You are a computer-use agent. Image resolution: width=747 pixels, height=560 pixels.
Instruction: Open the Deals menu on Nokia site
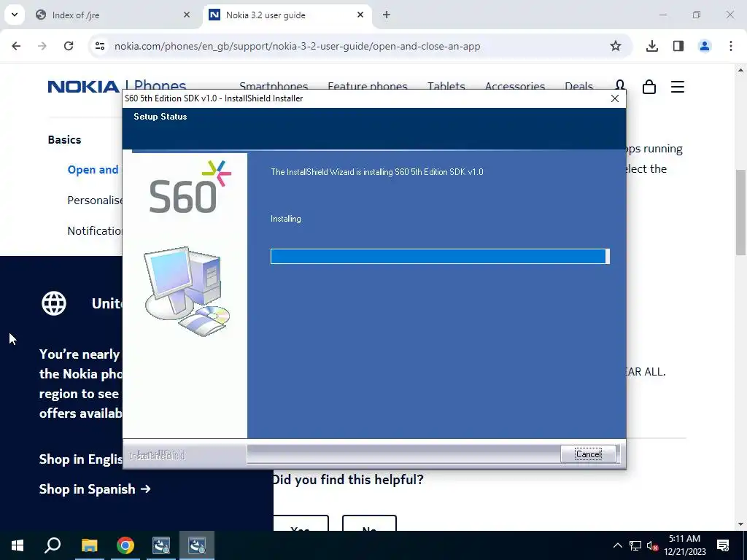pos(578,86)
